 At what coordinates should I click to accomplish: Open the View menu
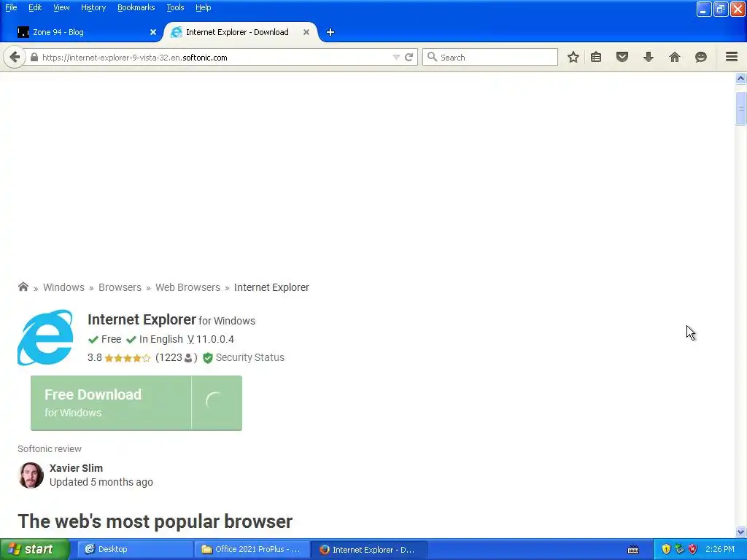(61, 7)
